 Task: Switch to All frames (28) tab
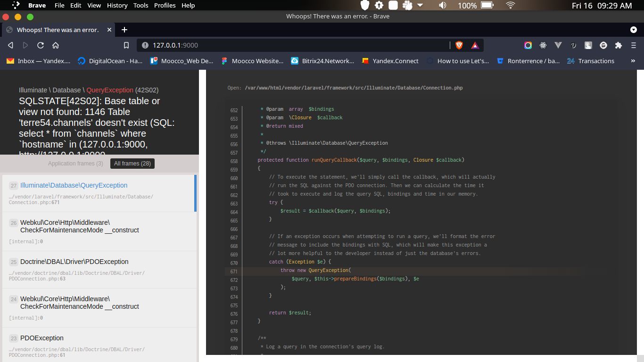132,164
